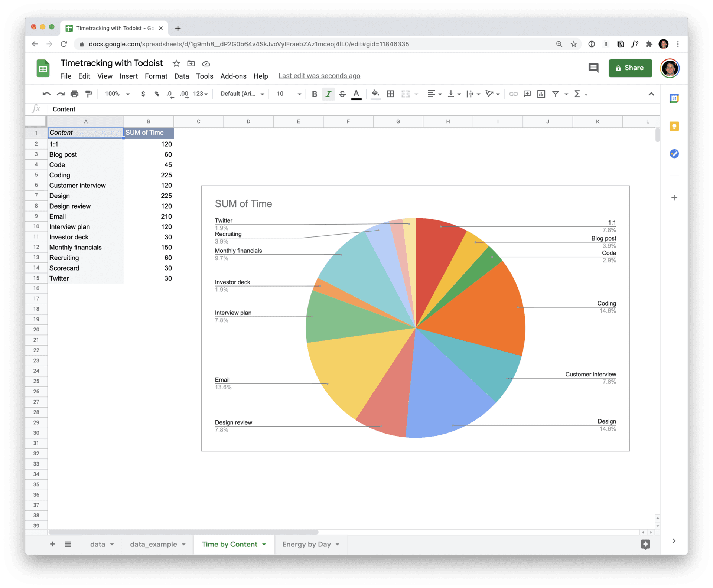This screenshot has width=713, height=588.
Task: Open the font size dropdown
Action: (x=289, y=94)
